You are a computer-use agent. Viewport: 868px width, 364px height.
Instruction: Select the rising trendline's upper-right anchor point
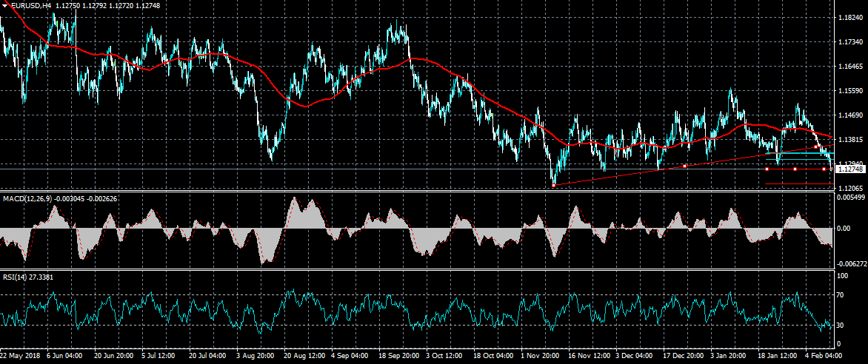pyautogui.click(x=816, y=146)
